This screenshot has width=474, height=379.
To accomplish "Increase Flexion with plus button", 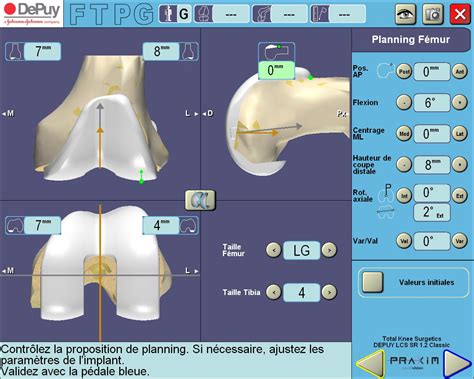I will 460,102.
